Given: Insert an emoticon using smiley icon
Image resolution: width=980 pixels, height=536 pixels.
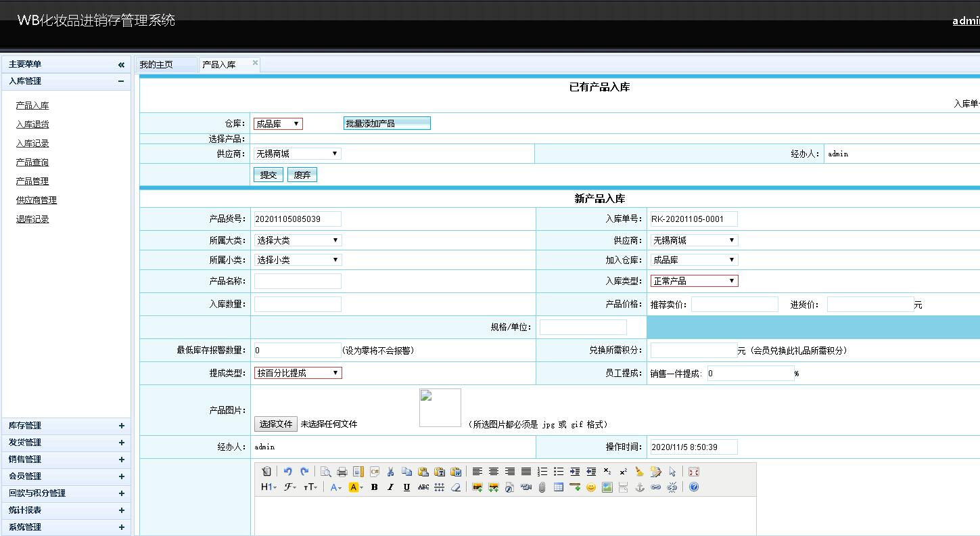Looking at the screenshot, I should click(591, 487).
